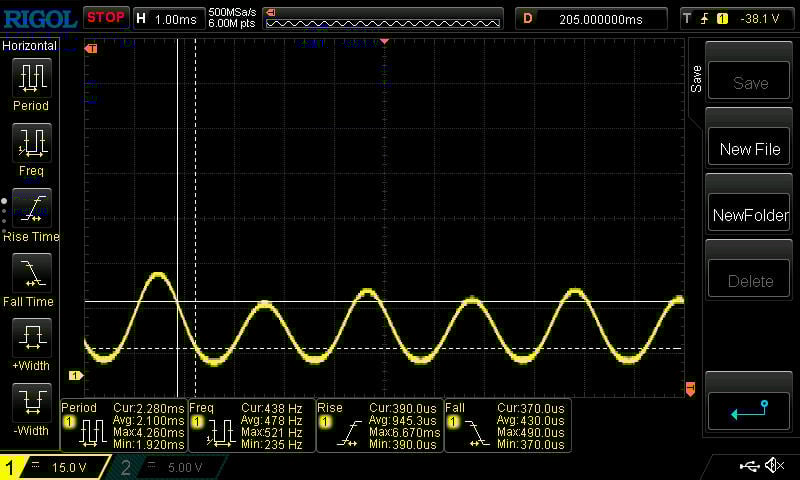The width and height of the screenshot is (800, 480).
Task: Select the +Width measurement icon
Action: tap(31, 338)
